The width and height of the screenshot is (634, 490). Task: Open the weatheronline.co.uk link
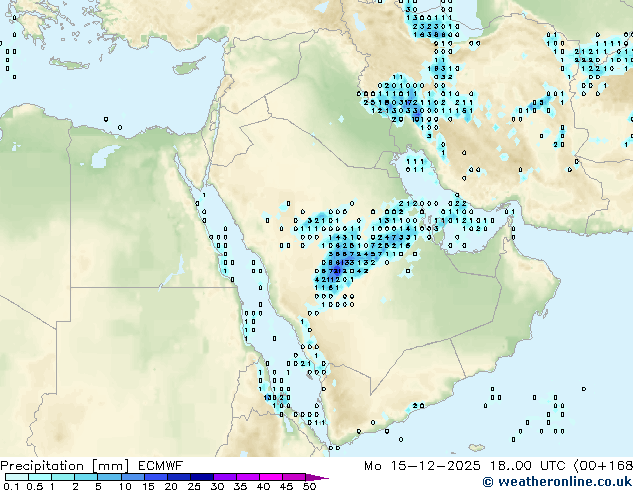click(557, 482)
